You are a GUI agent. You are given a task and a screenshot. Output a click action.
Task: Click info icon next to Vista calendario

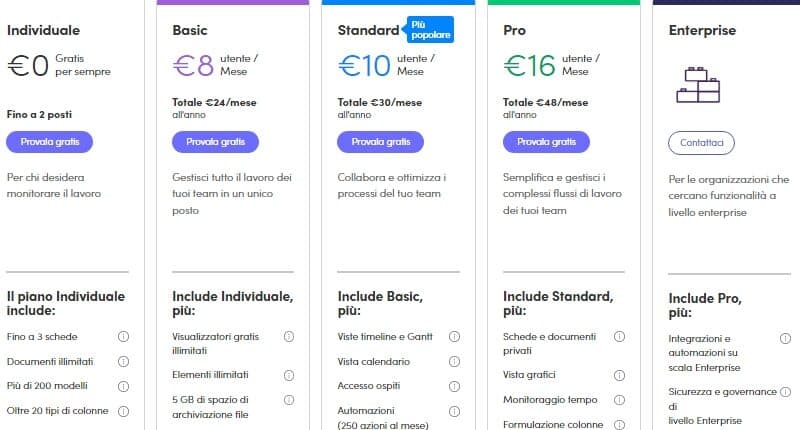point(454,361)
